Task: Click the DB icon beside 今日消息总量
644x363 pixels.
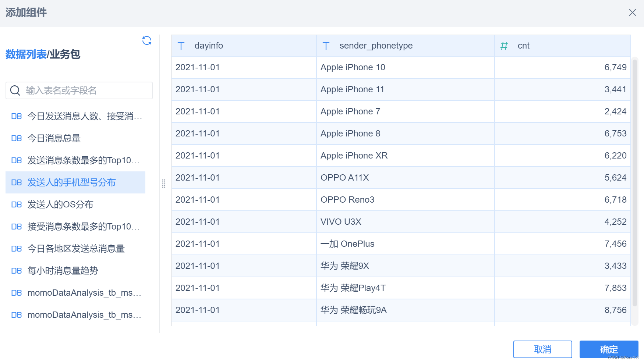Action: (x=17, y=138)
